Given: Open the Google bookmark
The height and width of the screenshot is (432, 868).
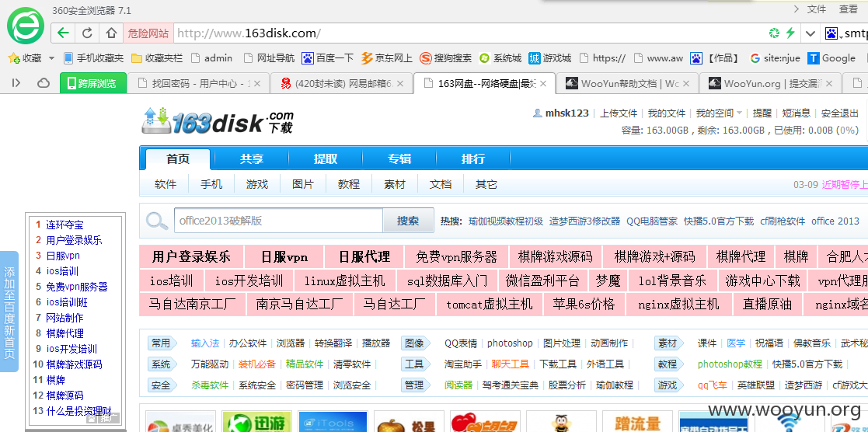Looking at the screenshot, I should 831,58.
